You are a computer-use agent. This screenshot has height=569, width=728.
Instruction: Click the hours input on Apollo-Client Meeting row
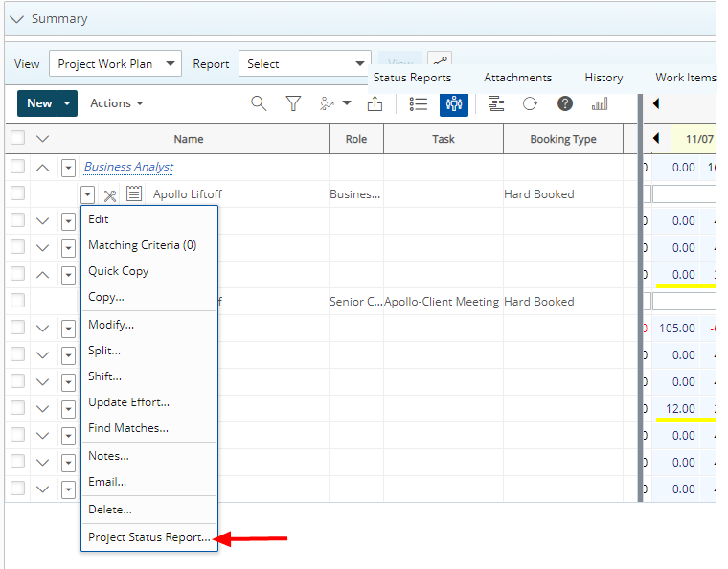[683, 301]
